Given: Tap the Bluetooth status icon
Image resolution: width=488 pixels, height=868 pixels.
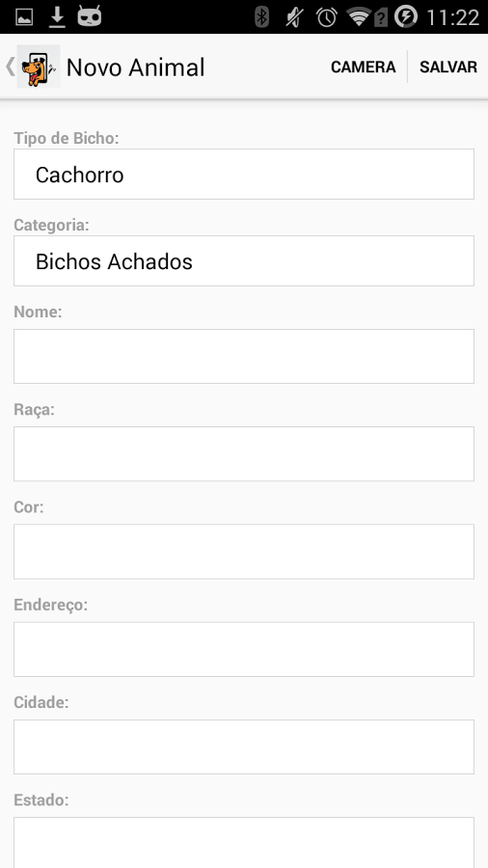Looking at the screenshot, I should [261, 17].
